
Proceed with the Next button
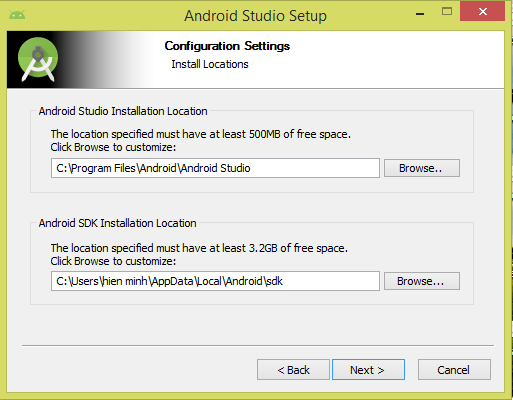click(368, 370)
